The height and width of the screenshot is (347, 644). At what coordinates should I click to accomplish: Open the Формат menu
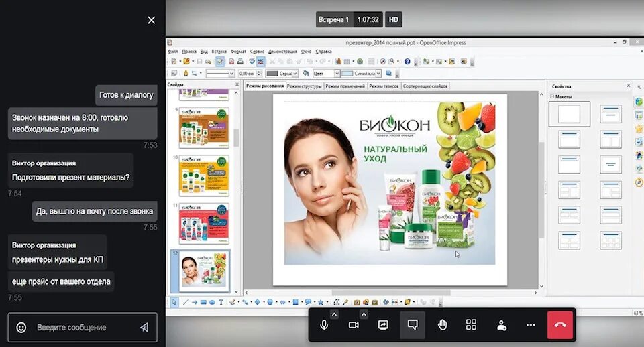pos(238,52)
